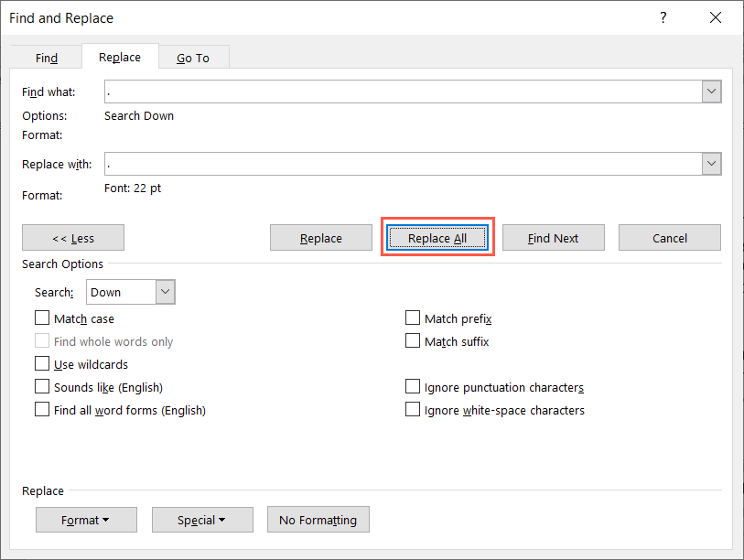Close the Find and Replace dialog
Image resolution: width=744 pixels, height=560 pixels.
(x=715, y=17)
